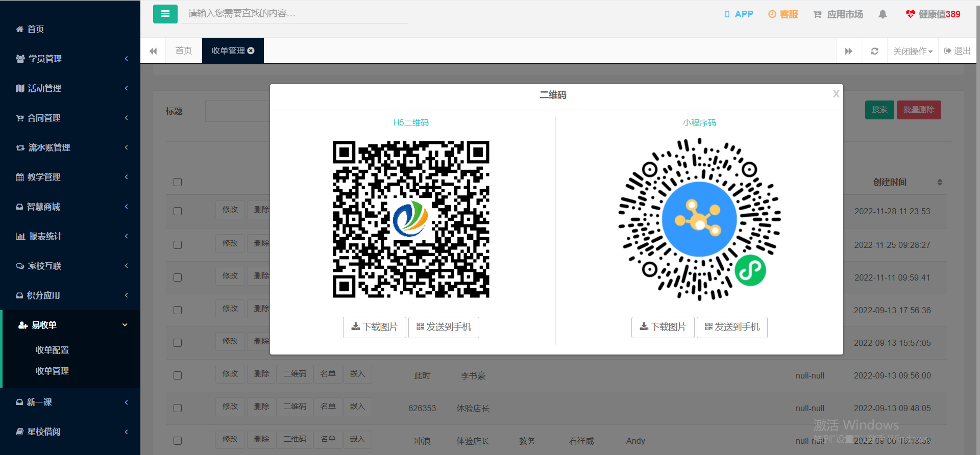Open 收单管理 submenu item
The width and height of the screenshot is (980, 455).
(x=52, y=371)
